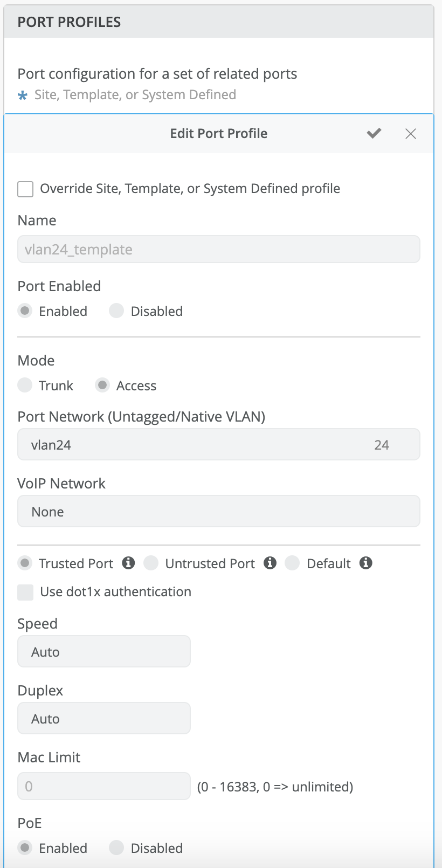The width and height of the screenshot is (442, 868).
Task: Select Disabled under Port Enabled
Action: (x=116, y=311)
